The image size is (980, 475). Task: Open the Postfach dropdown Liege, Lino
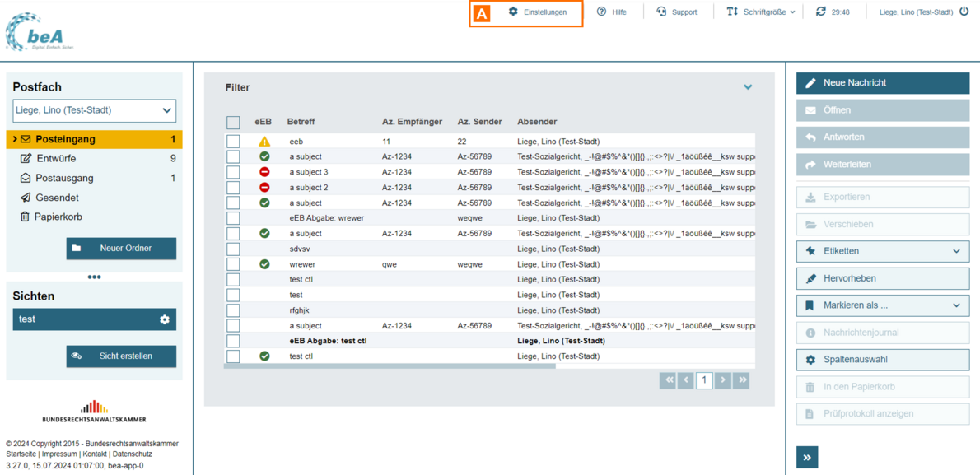pyautogui.click(x=94, y=110)
